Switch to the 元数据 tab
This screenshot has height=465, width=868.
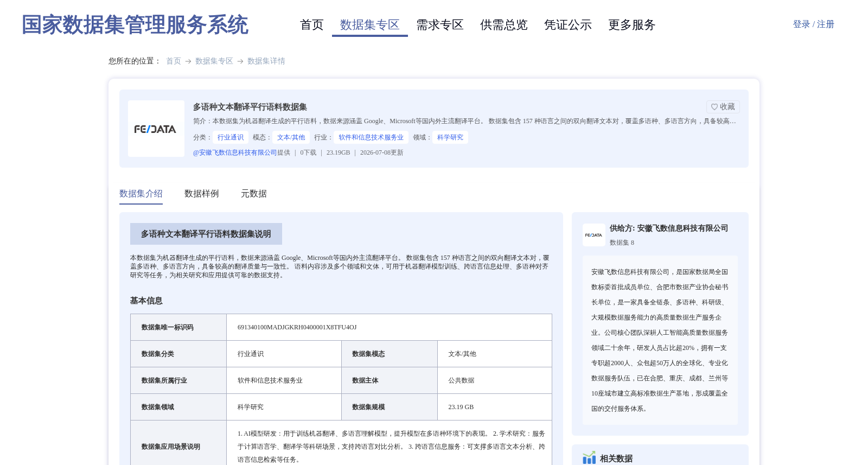coord(254,194)
